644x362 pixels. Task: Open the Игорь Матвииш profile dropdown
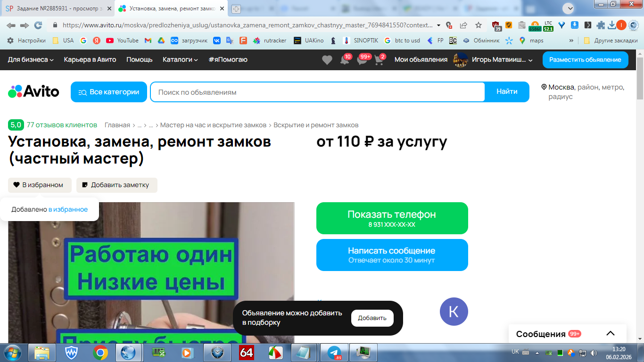pos(493,60)
